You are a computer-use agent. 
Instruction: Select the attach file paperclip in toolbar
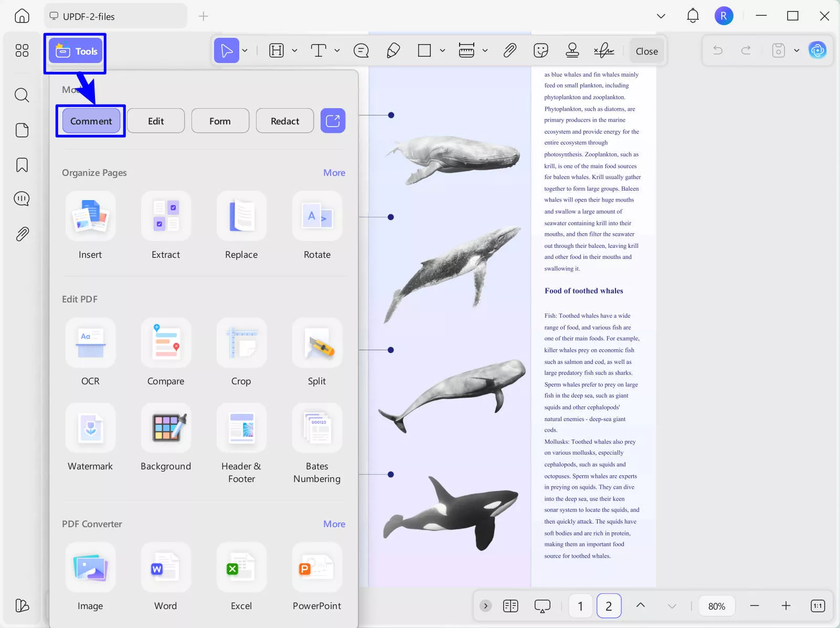tap(509, 51)
